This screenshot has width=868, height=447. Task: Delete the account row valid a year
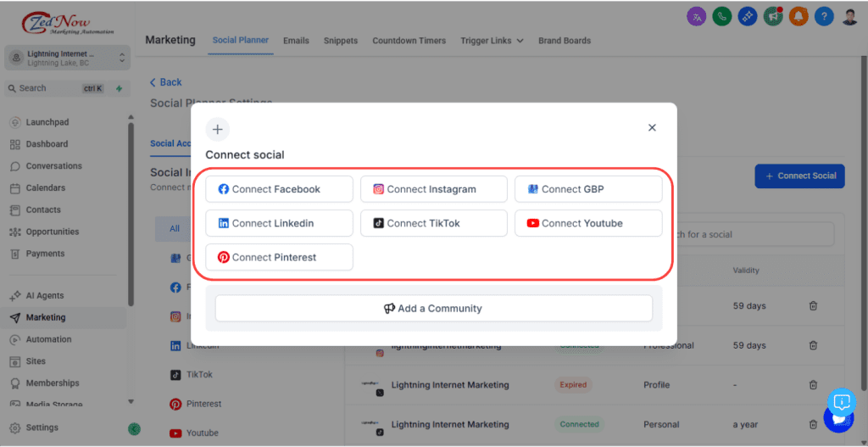point(813,424)
